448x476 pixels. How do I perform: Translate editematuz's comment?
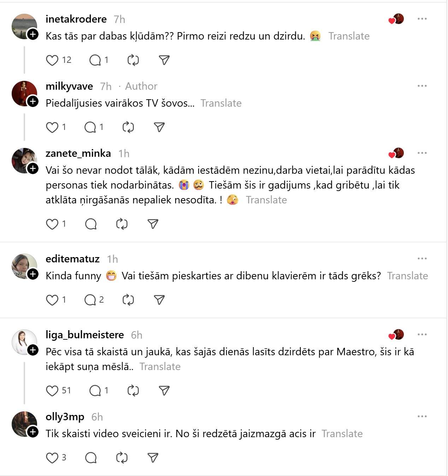click(x=407, y=276)
